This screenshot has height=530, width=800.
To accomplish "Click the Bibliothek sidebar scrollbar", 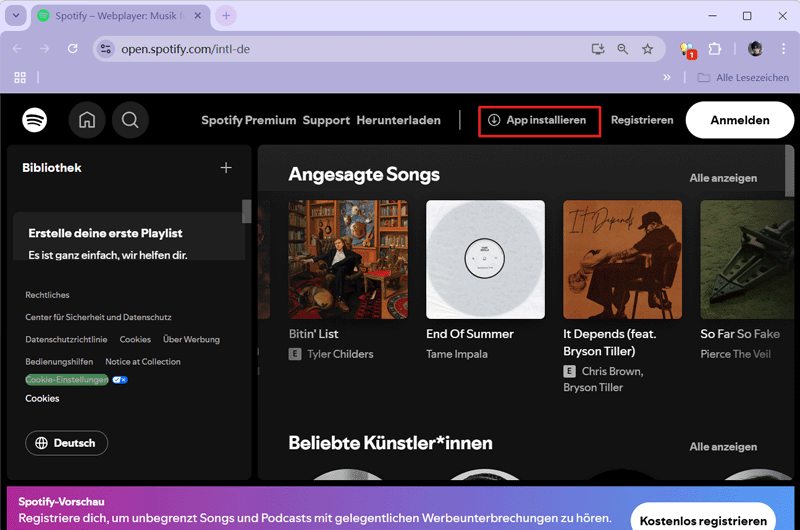I will 247,211.
